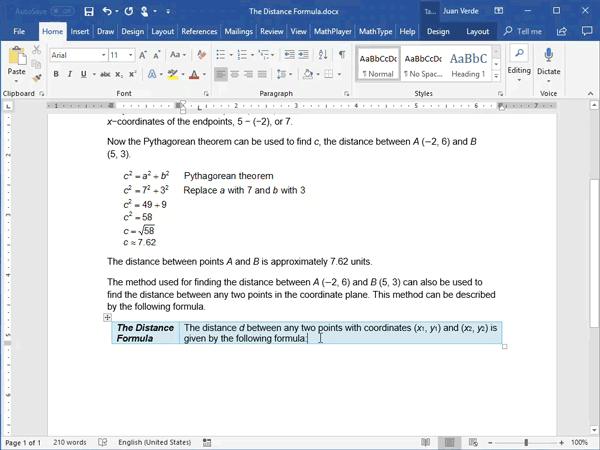
Task: Toggle Show/Hide paragraph marks
Action: click(x=342, y=55)
